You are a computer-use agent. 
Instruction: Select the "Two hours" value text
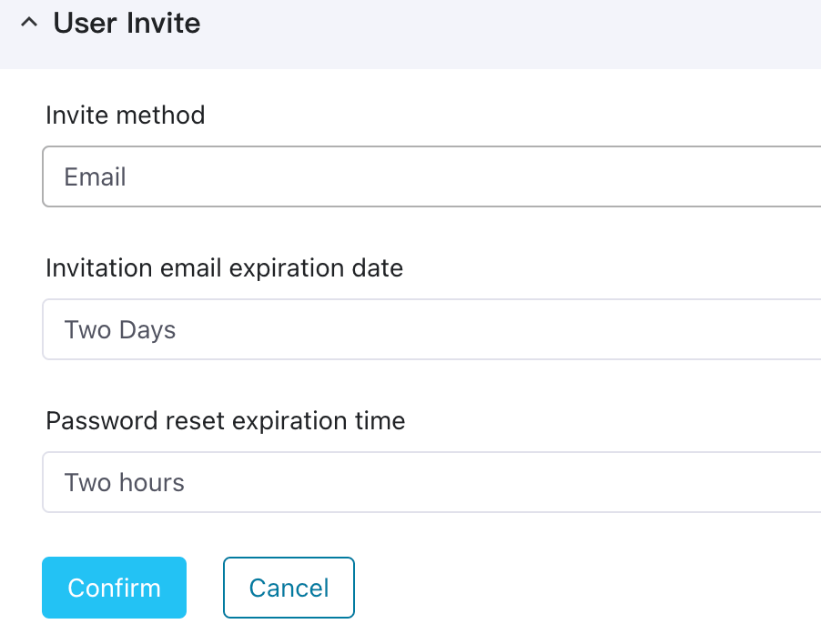click(x=125, y=482)
